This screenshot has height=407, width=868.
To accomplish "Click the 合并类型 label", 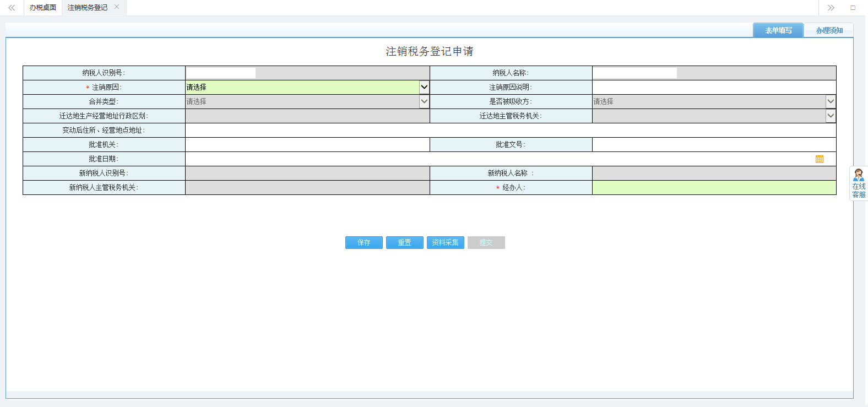I will pyautogui.click(x=104, y=101).
